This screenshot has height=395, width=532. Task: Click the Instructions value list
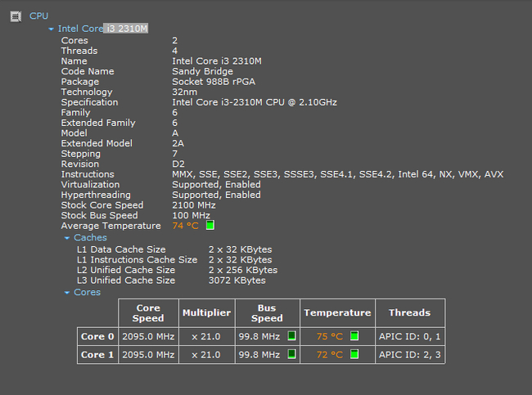(337, 174)
